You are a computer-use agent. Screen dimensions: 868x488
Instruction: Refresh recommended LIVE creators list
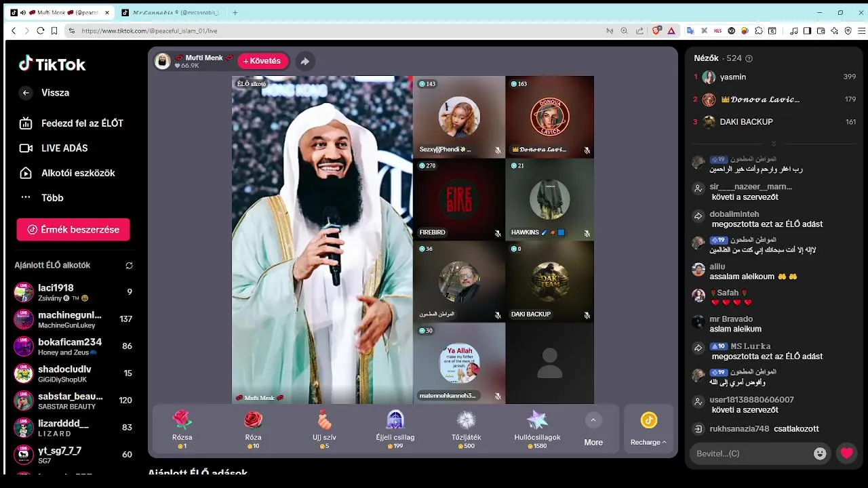129,266
